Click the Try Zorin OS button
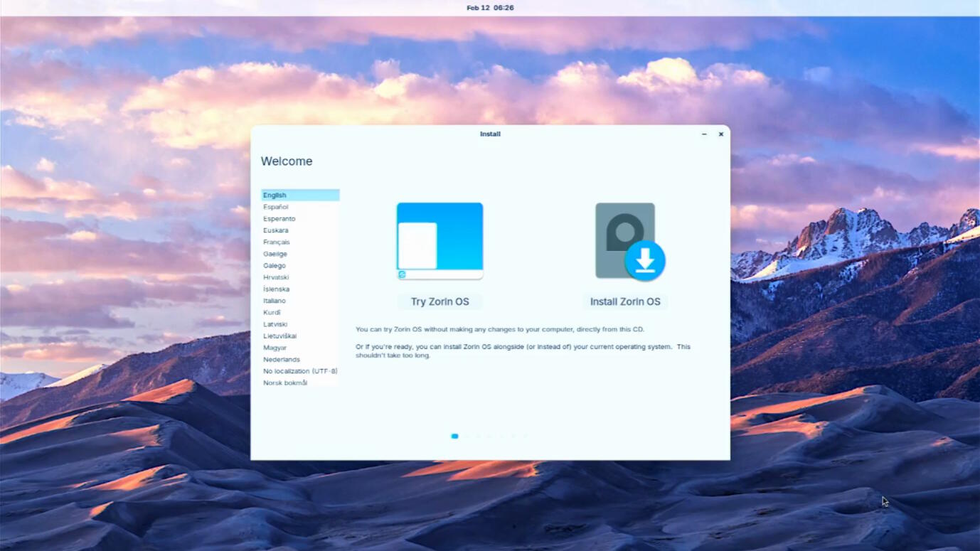 (x=440, y=301)
